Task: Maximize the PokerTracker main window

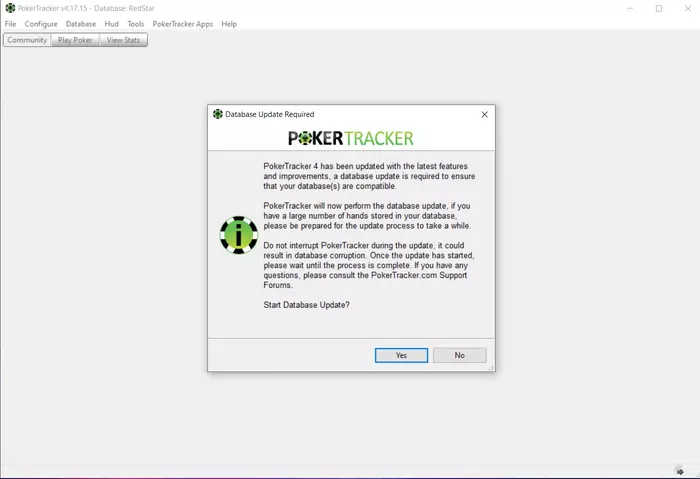Action: [x=659, y=8]
